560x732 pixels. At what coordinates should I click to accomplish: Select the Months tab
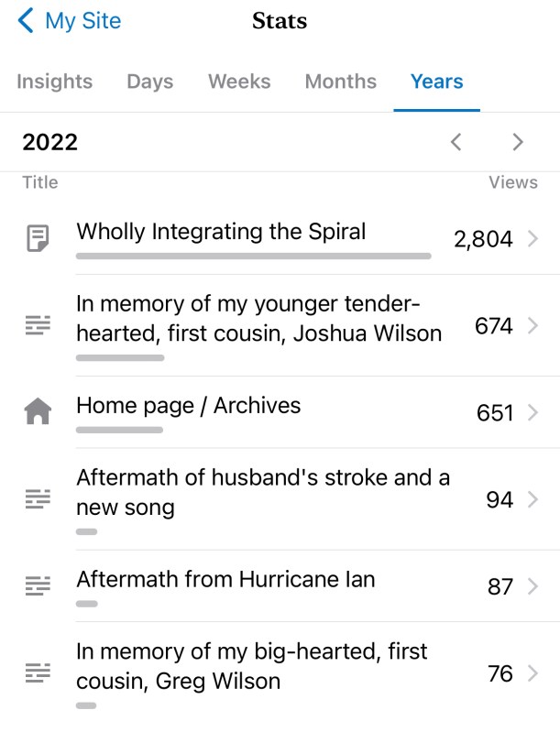[x=341, y=82]
